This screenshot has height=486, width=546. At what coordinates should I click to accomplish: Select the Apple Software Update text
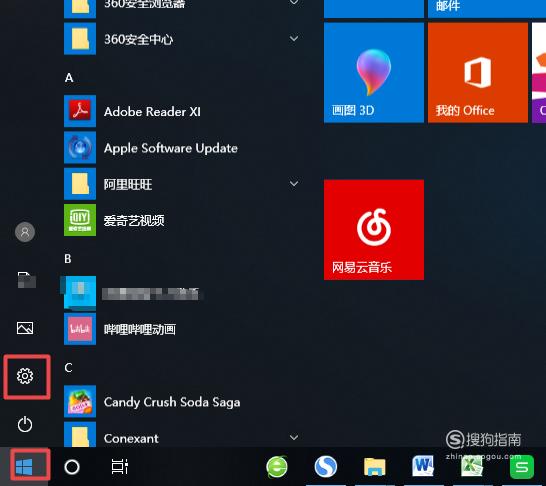click(171, 148)
